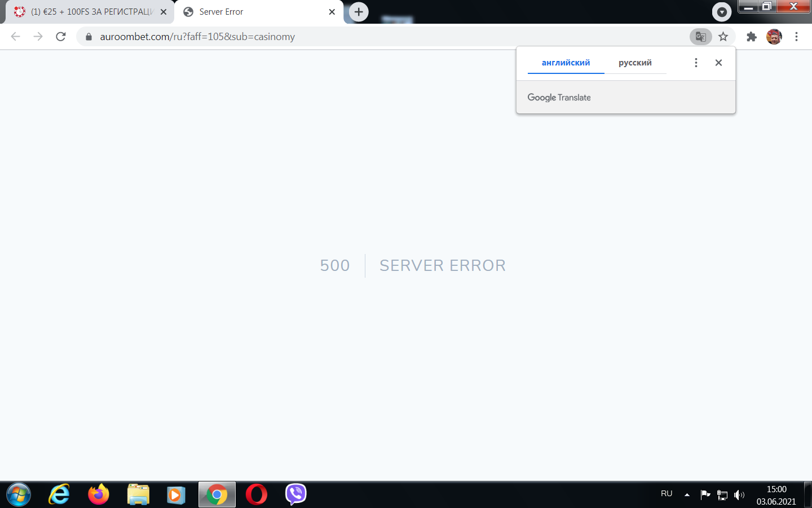Toggle the RU keyboard language indicator
The image size is (812, 508).
(667, 494)
